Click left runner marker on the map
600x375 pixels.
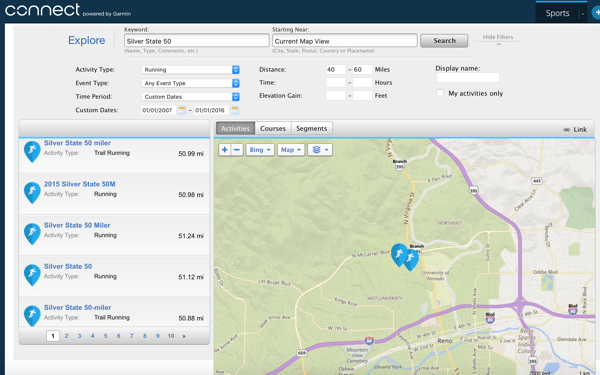[399, 254]
